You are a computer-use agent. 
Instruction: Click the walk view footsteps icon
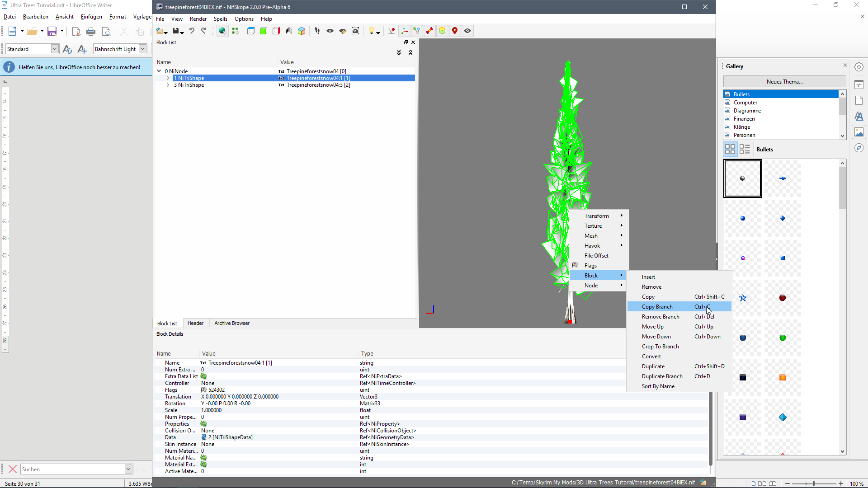pyautogui.click(x=317, y=31)
